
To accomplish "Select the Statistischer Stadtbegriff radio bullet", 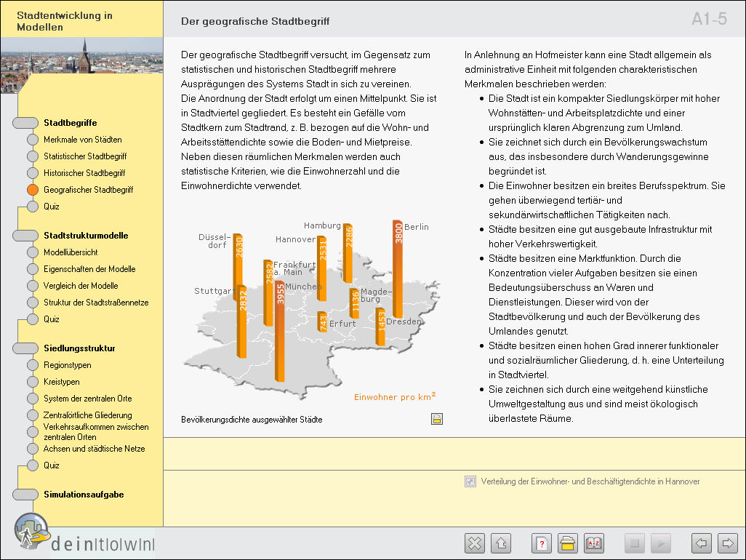I will tap(33, 156).
